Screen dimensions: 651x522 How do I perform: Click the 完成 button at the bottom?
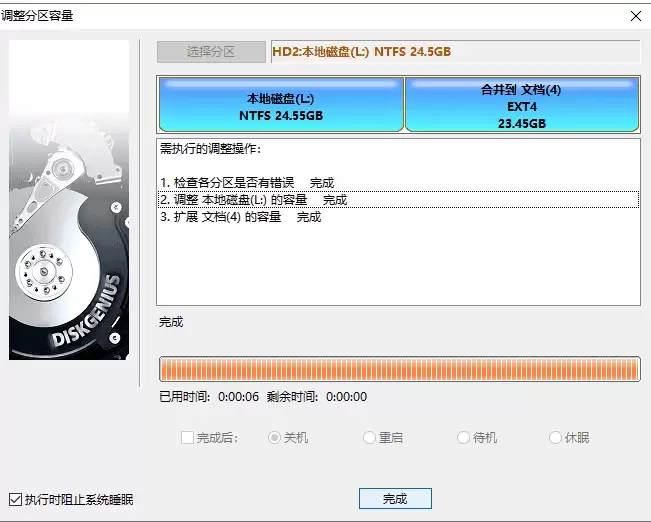395,498
